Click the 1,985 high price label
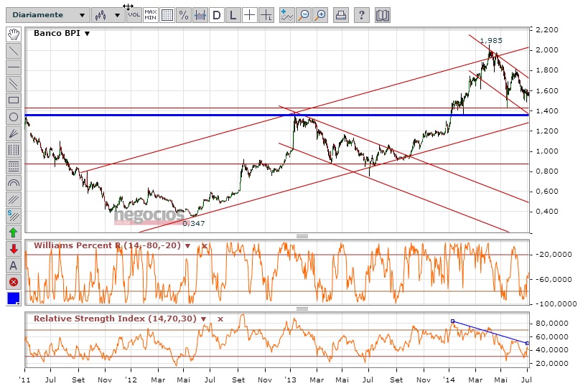 tap(491, 40)
